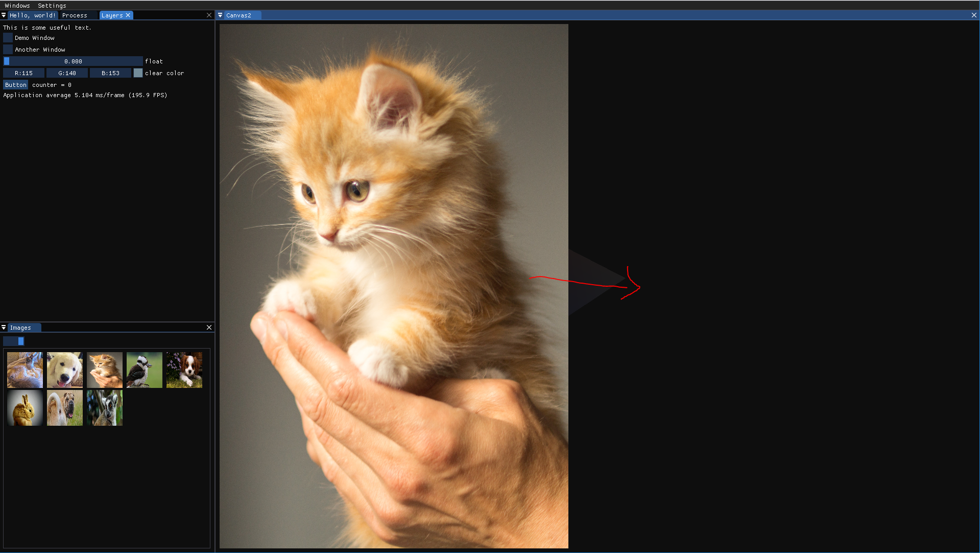The width and height of the screenshot is (980, 553).
Task: Select the Canvas2 tab
Action: pyautogui.click(x=238, y=15)
